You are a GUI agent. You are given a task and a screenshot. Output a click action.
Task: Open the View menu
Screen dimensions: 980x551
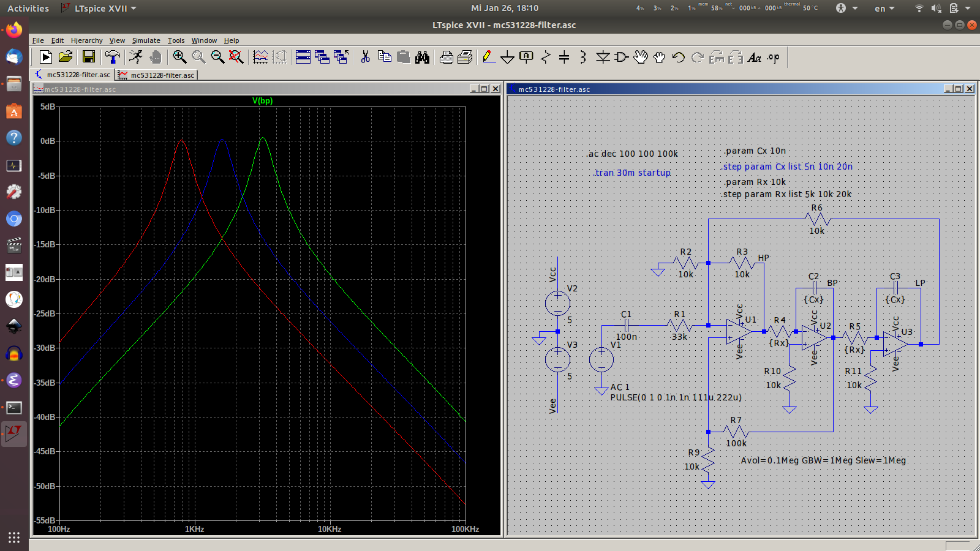click(x=117, y=40)
